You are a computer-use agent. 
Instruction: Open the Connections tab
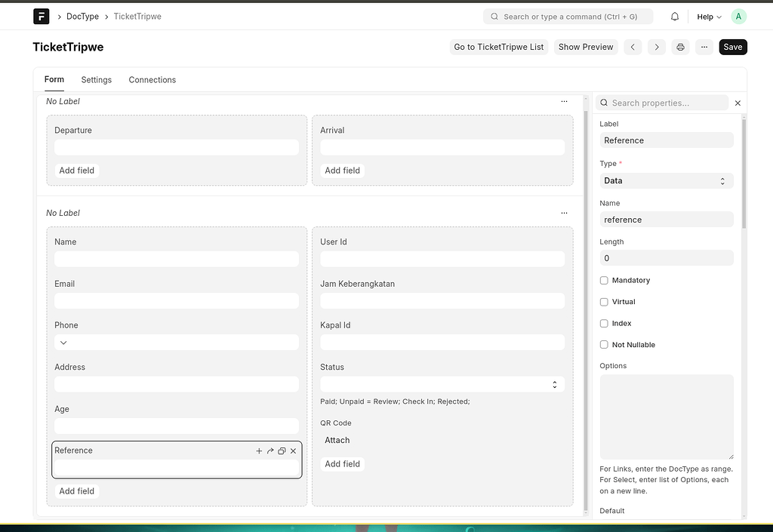pyautogui.click(x=152, y=79)
